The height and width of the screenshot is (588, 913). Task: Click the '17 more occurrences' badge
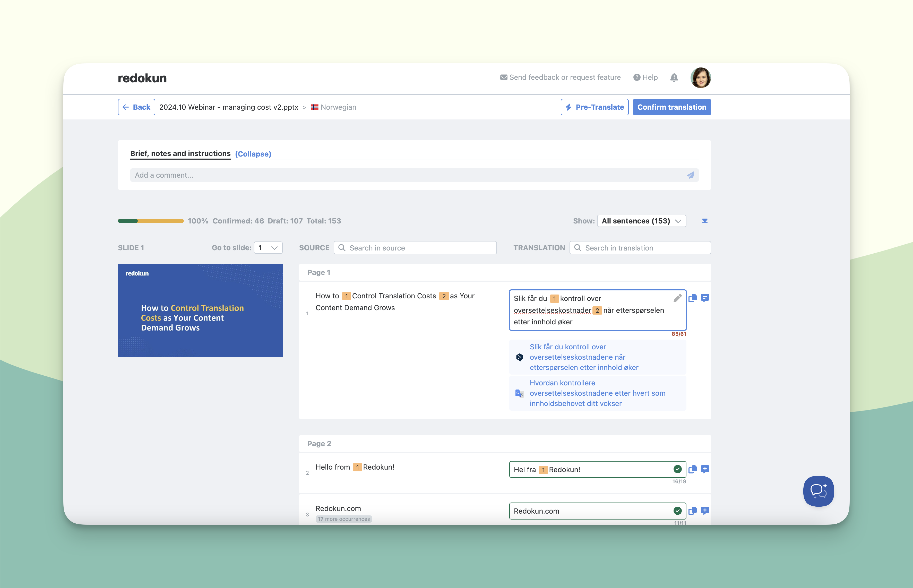tap(344, 519)
